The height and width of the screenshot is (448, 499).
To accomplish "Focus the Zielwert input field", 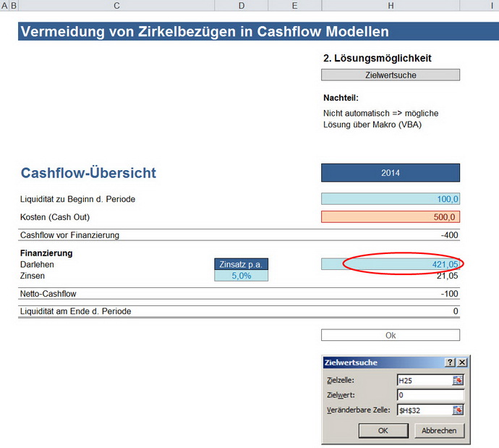I will point(430,395).
